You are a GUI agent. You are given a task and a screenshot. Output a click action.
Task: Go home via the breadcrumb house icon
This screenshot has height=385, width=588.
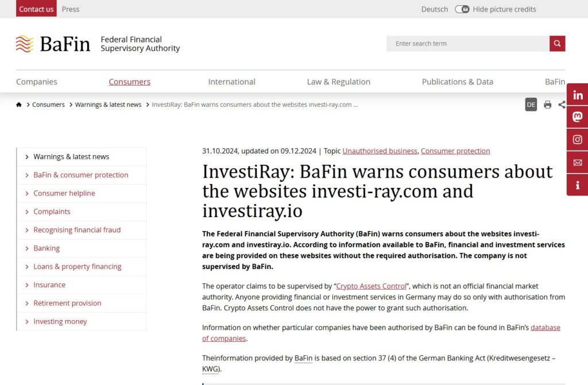click(19, 104)
